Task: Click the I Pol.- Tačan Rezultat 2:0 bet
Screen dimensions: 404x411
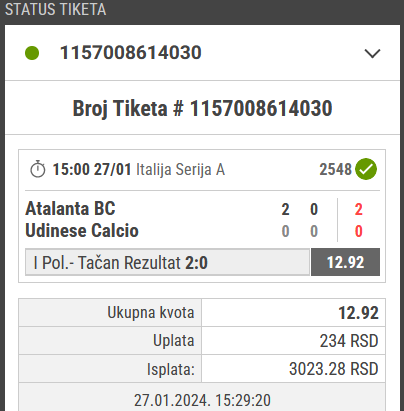Action: coord(167,262)
